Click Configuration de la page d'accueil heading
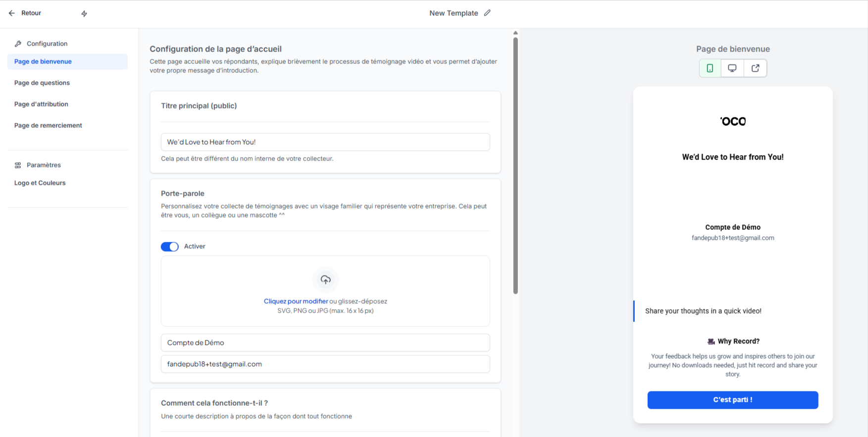 pos(216,49)
